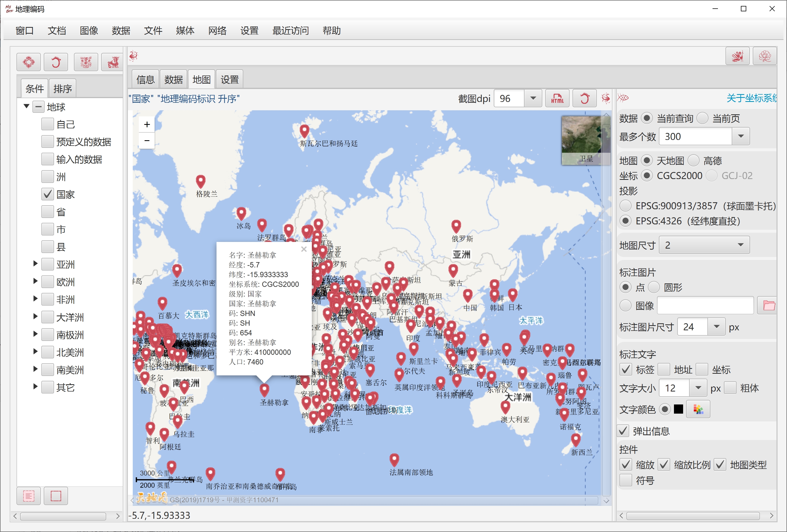Click the 冰岛 map marker pin

point(241,214)
